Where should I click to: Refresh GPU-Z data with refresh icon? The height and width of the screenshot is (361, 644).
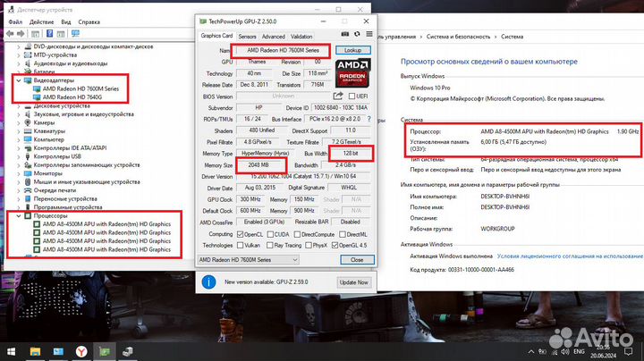pos(357,34)
